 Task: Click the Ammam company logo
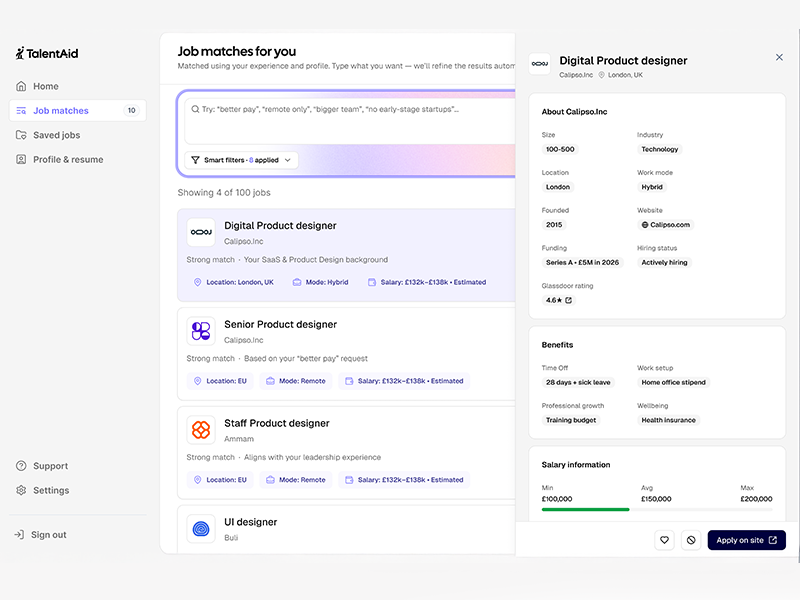click(x=201, y=431)
